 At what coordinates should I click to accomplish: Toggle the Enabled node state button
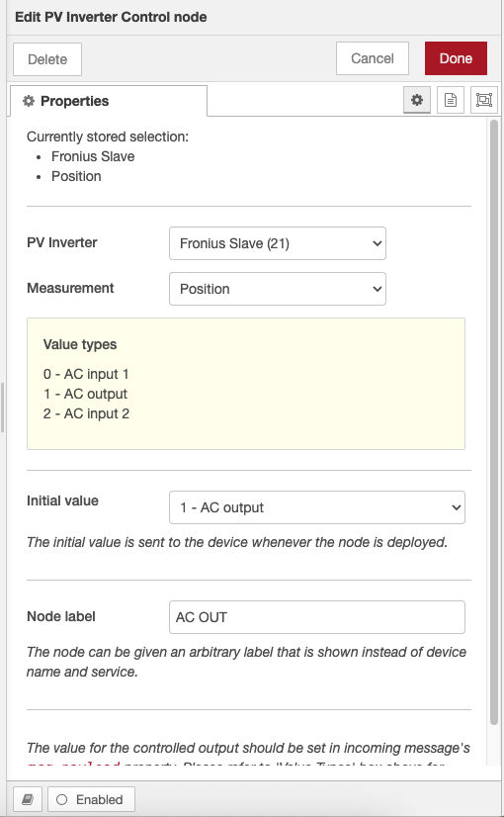click(91, 799)
